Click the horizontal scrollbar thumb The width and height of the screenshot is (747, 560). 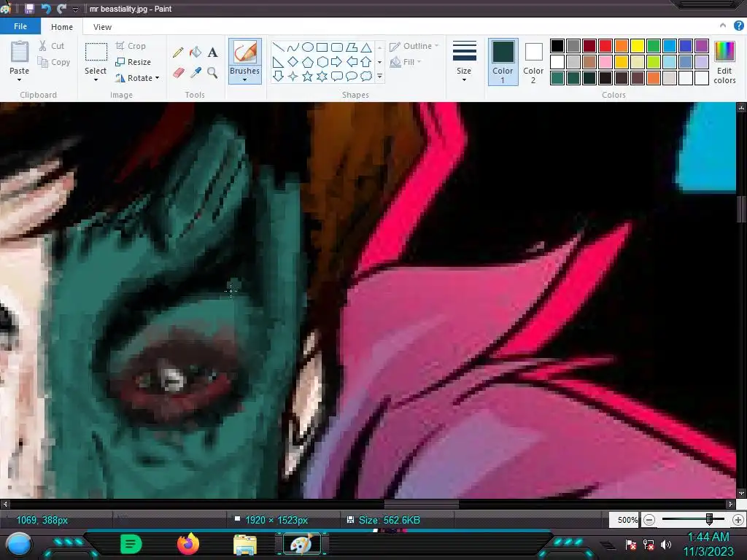[x=421, y=503]
